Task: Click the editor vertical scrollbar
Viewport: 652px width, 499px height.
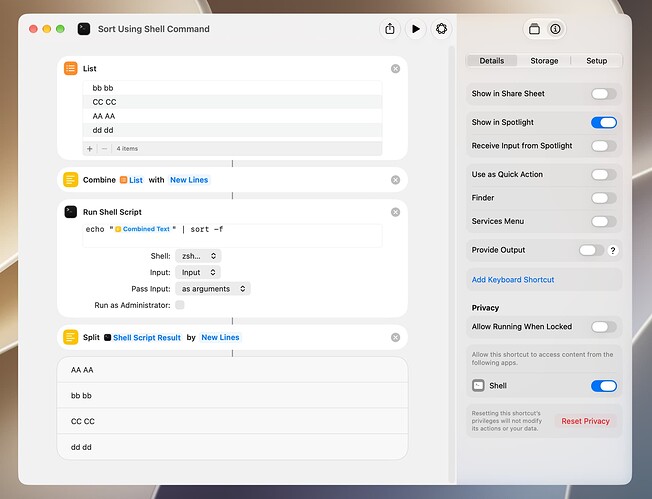Action: (452, 264)
